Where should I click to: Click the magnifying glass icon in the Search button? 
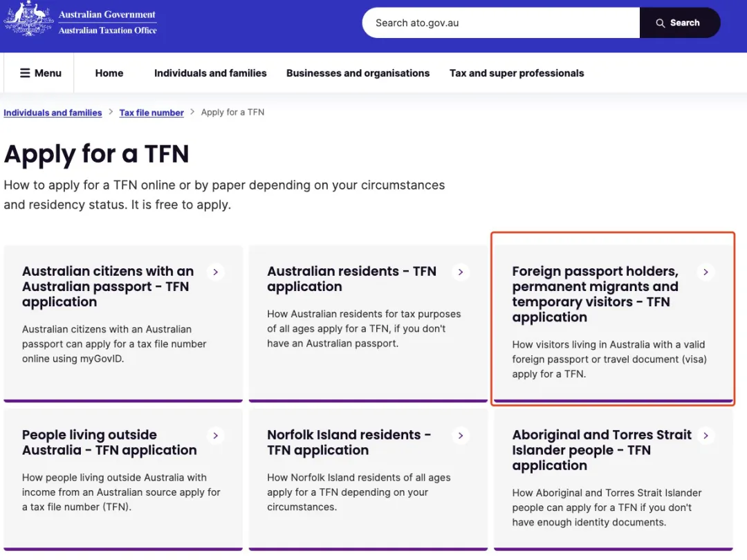point(660,23)
